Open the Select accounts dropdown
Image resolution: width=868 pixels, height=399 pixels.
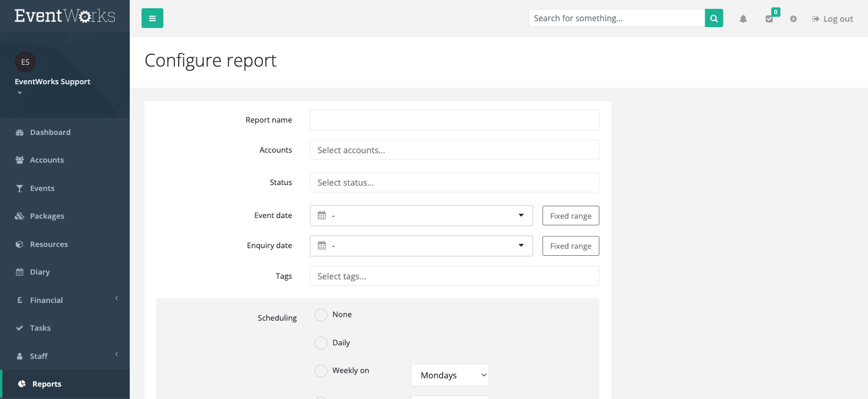455,150
